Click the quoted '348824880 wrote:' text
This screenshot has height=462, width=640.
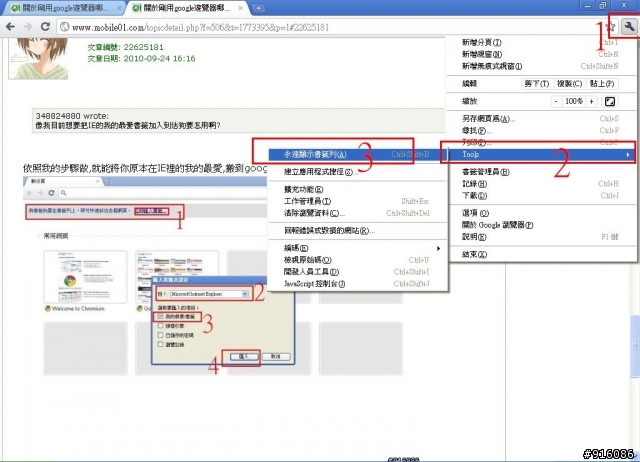[72, 116]
